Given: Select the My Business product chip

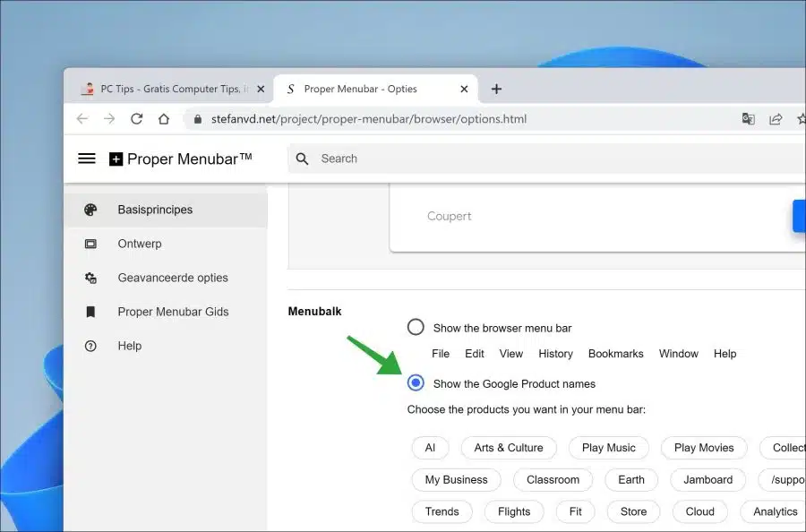Looking at the screenshot, I should tap(456, 479).
